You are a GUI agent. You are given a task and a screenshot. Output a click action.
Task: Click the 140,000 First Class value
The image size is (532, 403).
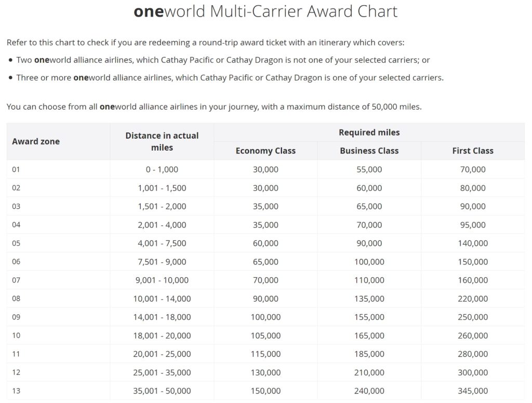click(x=473, y=243)
